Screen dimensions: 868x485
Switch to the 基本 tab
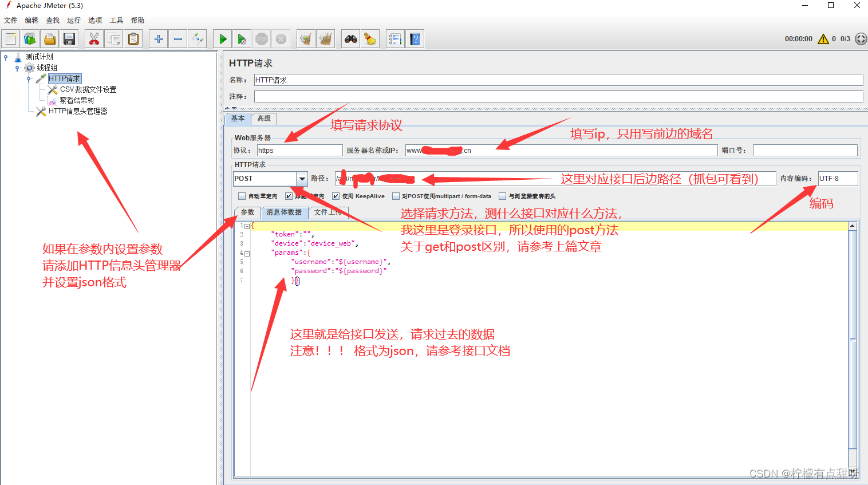[238, 119]
